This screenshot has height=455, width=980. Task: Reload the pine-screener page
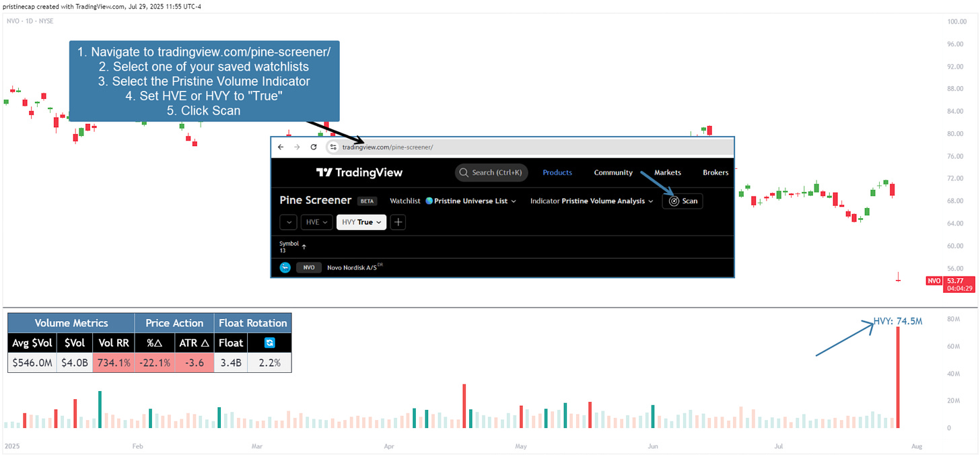coord(314,147)
